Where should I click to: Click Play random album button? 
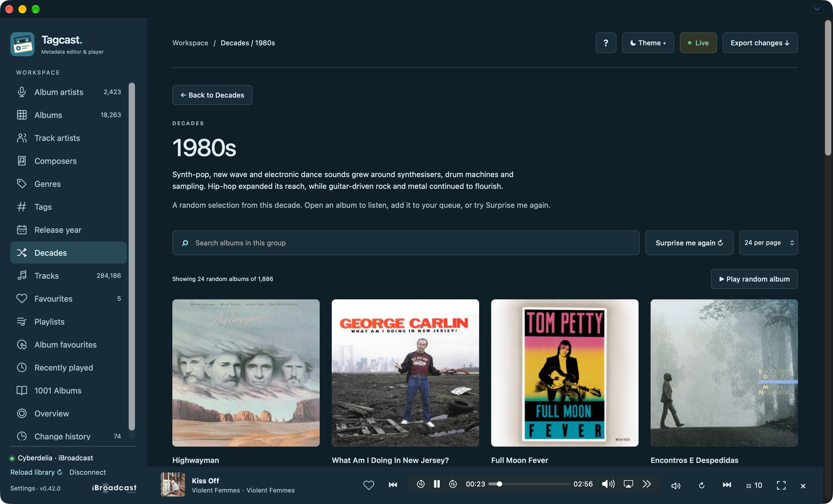tap(754, 279)
